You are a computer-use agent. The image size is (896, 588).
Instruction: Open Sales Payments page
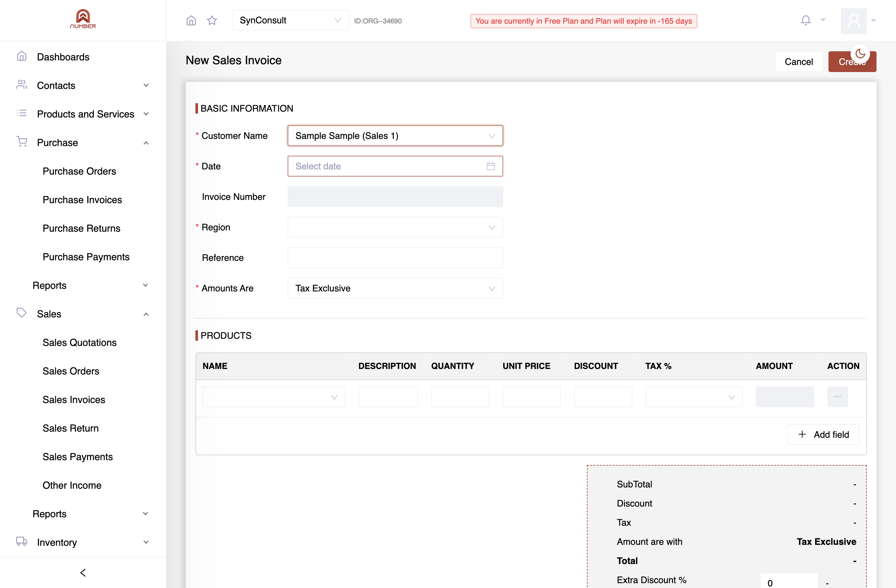click(x=78, y=457)
